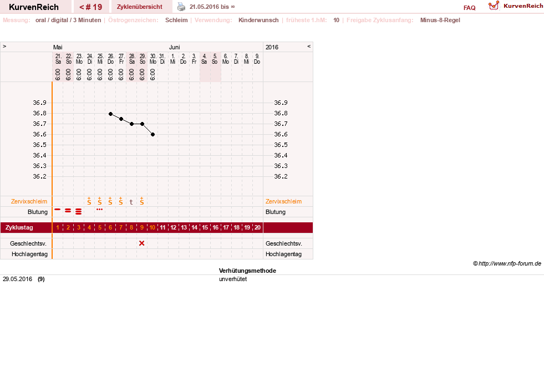Click the '29.05.2016 (9)' entry
The image size is (544, 392).
point(24,279)
